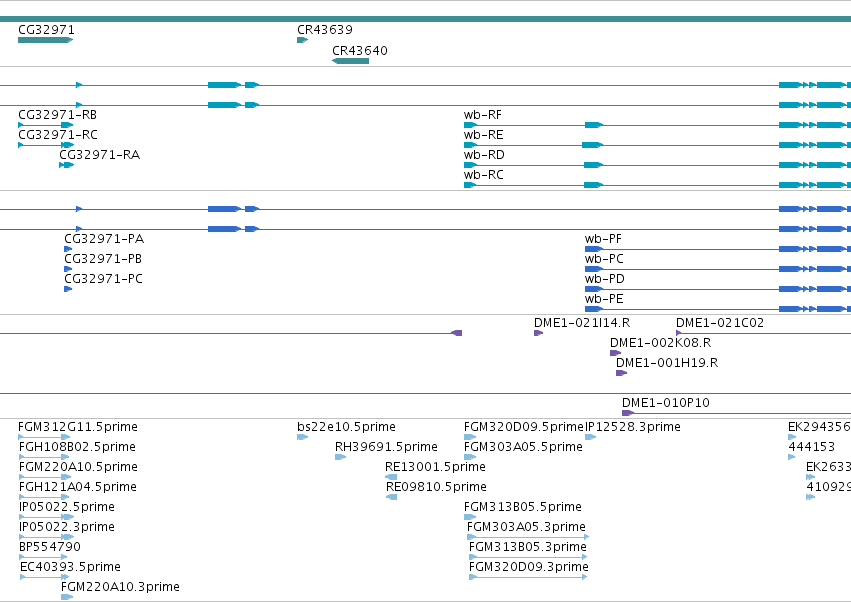Select protein CG32971-PC
The width and height of the screenshot is (851, 602).
tap(104, 280)
